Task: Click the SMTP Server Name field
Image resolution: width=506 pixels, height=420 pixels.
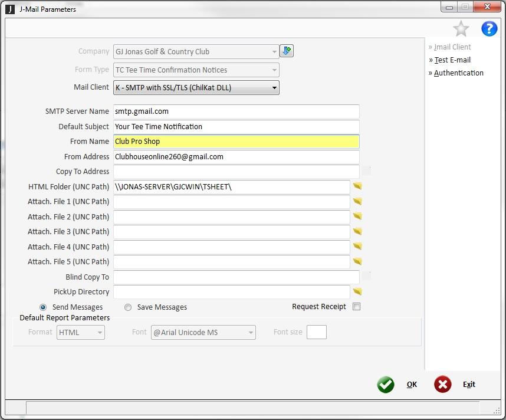Action: (x=236, y=111)
